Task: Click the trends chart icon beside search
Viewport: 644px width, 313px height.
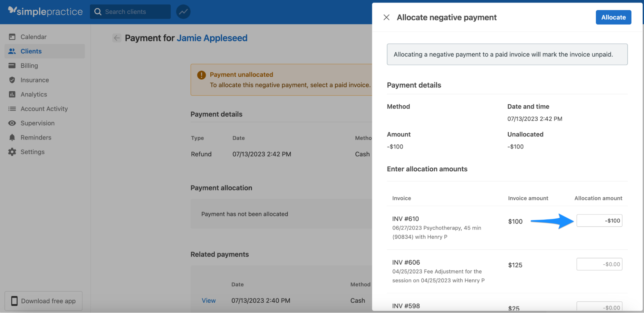Action: point(183,12)
